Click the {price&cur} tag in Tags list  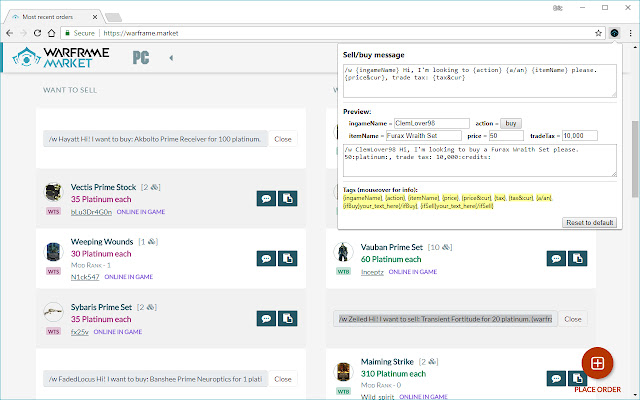(x=476, y=198)
